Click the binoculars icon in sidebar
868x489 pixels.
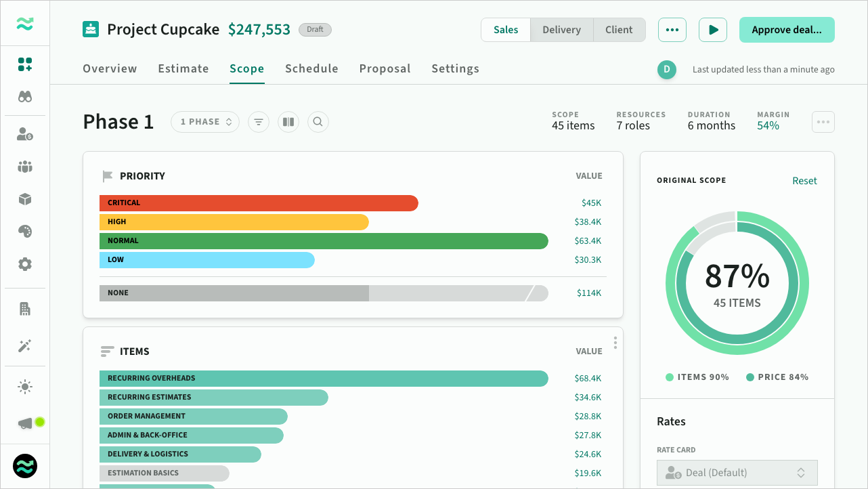25,97
